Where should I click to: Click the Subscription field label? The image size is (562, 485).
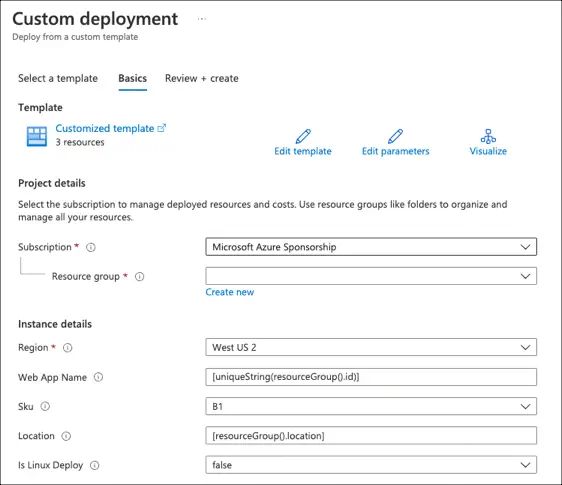pos(45,247)
